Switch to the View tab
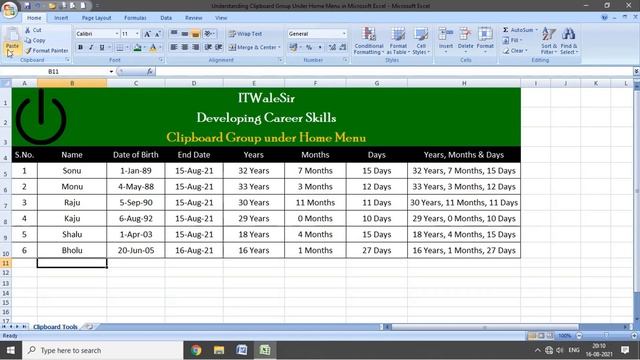 click(x=221, y=18)
